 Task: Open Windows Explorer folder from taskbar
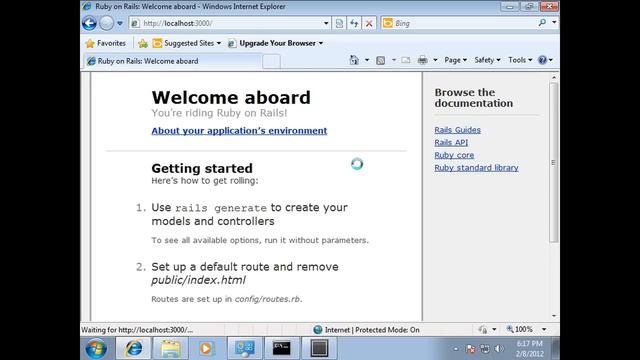tap(170, 349)
